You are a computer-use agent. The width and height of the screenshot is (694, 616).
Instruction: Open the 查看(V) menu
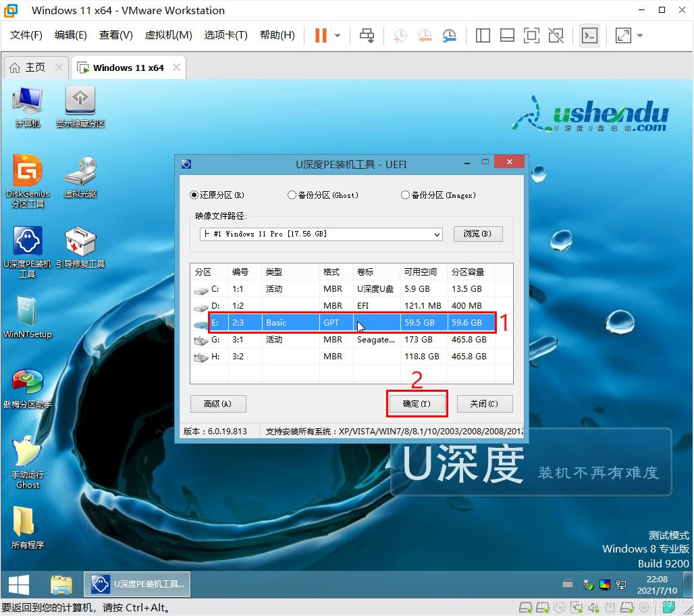115,35
